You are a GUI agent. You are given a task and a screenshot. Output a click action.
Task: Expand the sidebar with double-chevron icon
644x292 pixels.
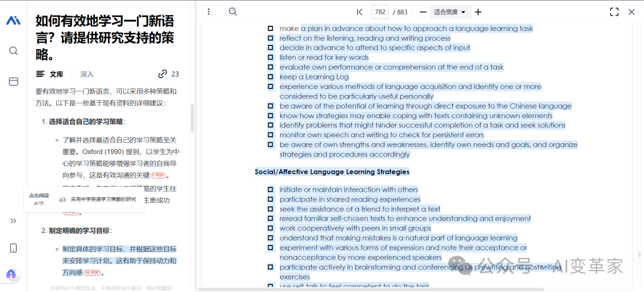(x=13, y=221)
